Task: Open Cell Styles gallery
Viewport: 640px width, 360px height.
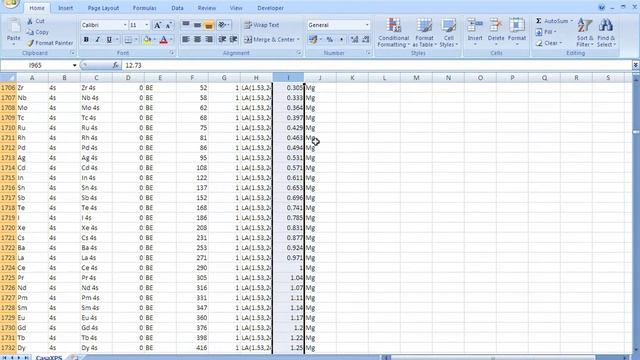Action: click(x=449, y=33)
